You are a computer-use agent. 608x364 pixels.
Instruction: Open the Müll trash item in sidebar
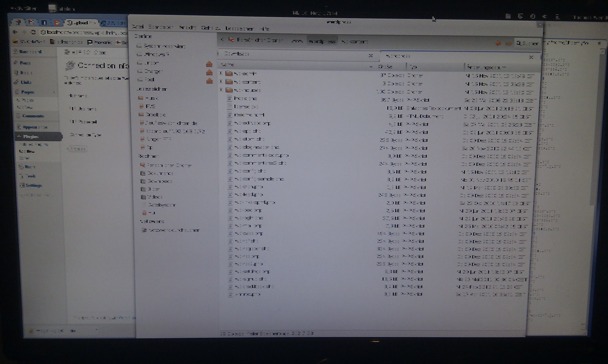coord(151,213)
